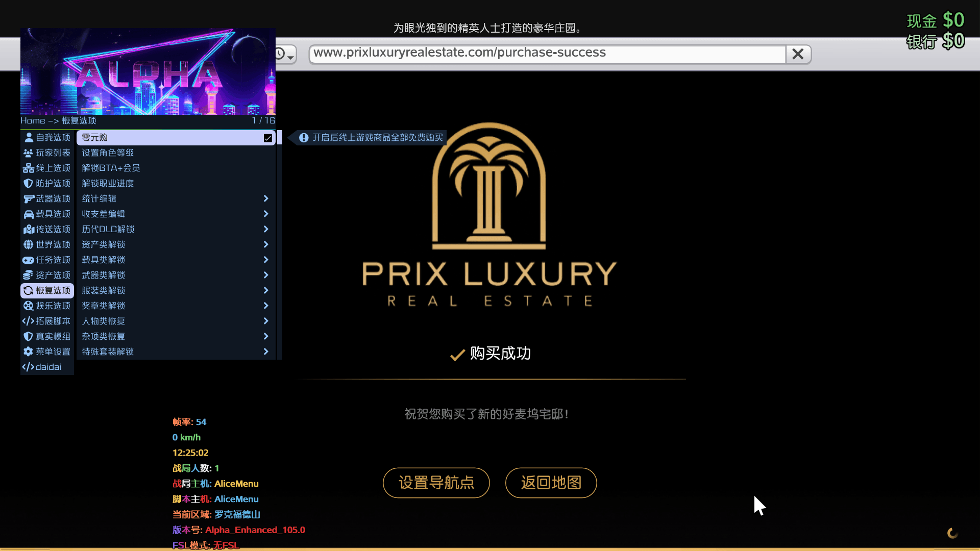This screenshot has width=980, height=551.
Task: Expand the 人物类恢复 submenu arrow
Action: (266, 321)
